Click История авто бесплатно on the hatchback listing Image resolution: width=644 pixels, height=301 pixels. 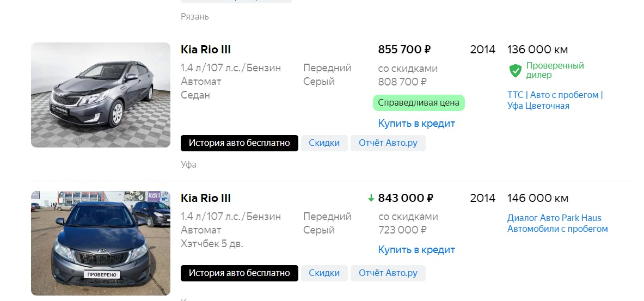[240, 273]
